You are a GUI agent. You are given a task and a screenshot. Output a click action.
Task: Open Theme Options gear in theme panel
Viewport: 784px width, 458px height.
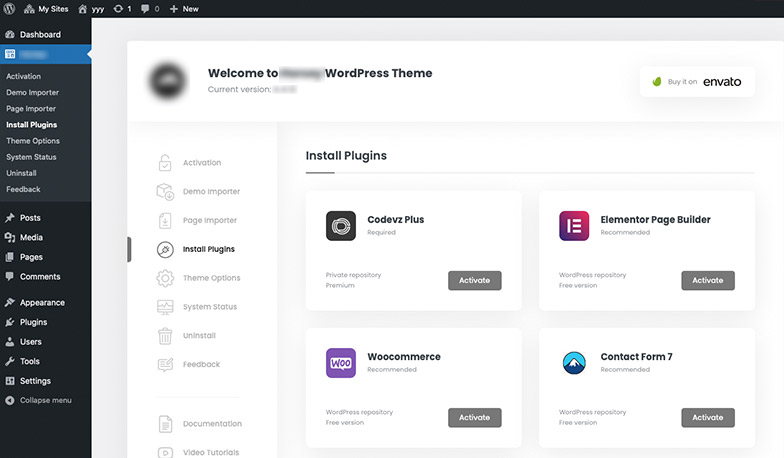point(165,278)
